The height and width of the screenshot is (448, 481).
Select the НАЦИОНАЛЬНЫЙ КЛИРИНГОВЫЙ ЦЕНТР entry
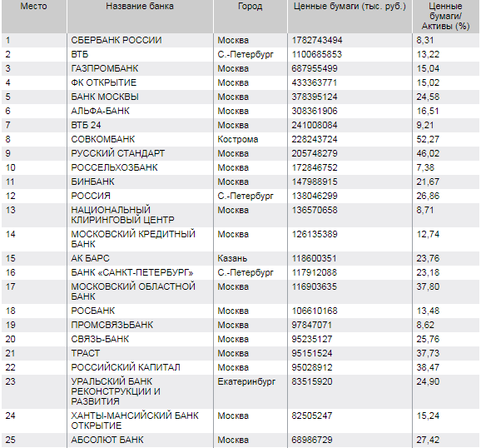122,215
